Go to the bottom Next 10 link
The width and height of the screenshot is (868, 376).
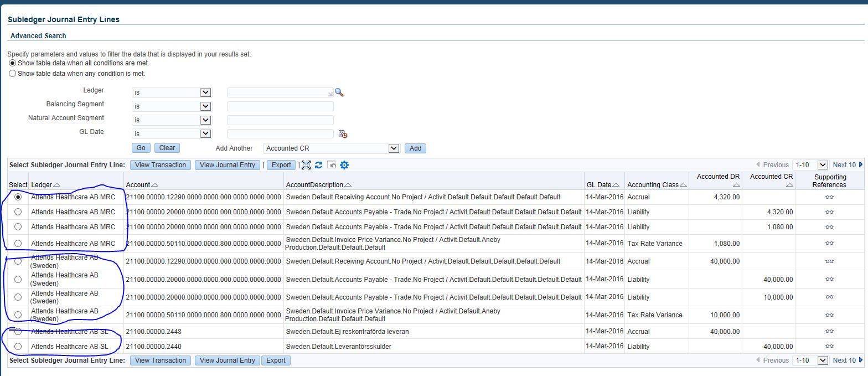pos(844,360)
